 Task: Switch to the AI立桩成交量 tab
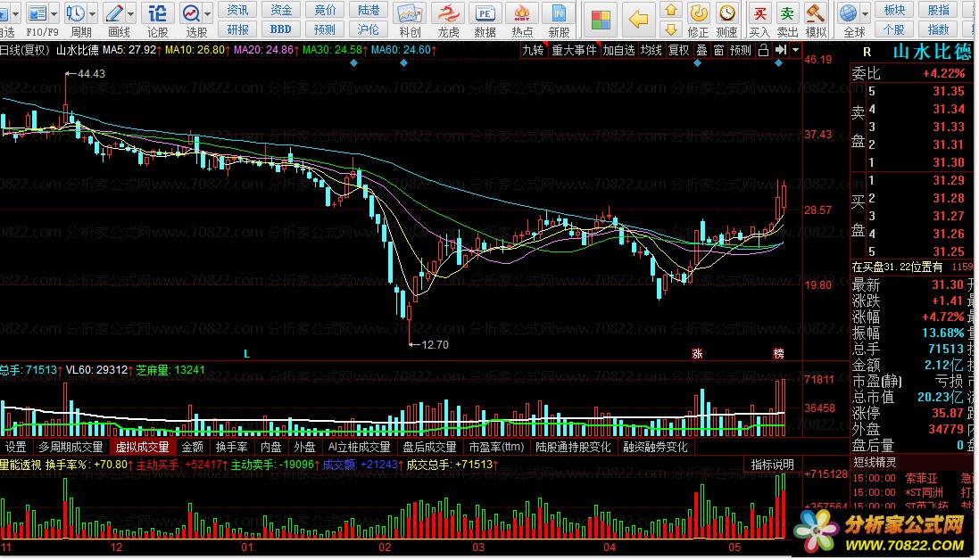click(x=359, y=447)
